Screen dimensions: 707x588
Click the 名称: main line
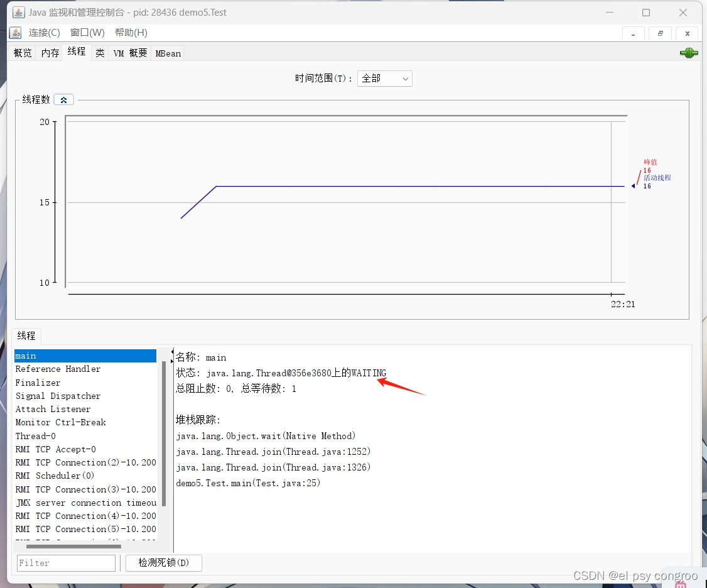coord(201,357)
